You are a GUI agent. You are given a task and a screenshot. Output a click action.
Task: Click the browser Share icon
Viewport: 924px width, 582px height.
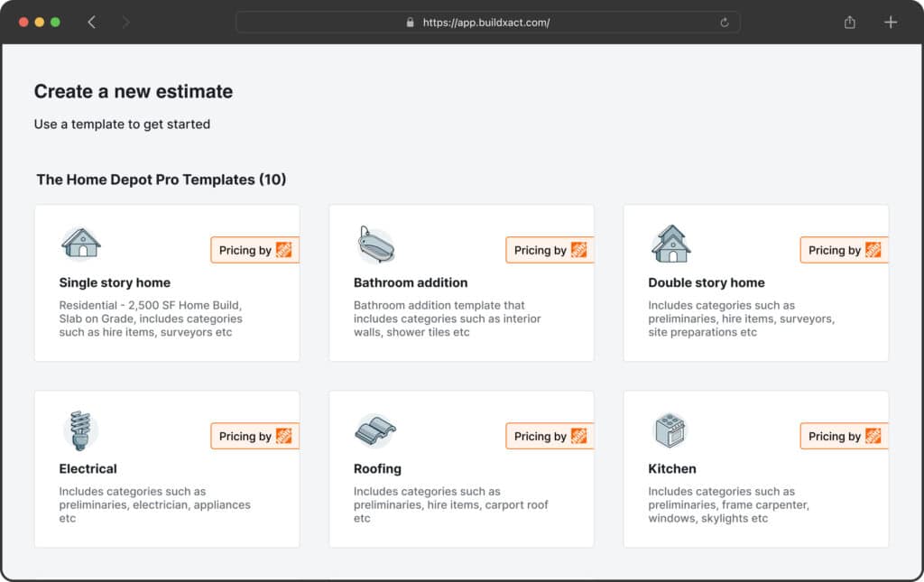point(849,23)
